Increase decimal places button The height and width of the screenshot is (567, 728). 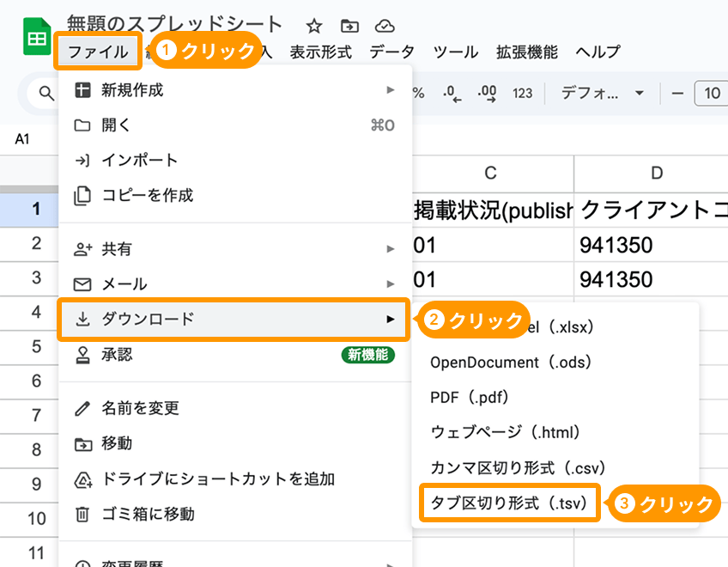pyautogui.click(x=487, y=94)
